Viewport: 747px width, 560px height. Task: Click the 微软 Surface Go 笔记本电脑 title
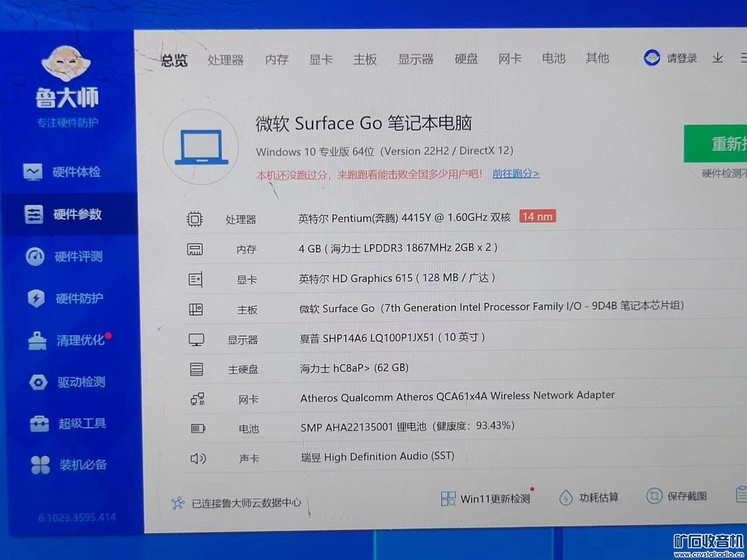(363, 123)
